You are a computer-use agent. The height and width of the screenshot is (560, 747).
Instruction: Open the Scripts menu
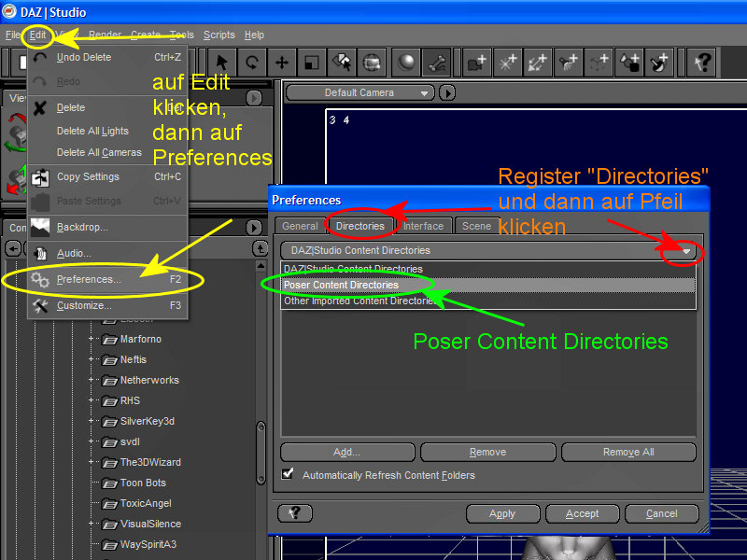tap(219, 35)
